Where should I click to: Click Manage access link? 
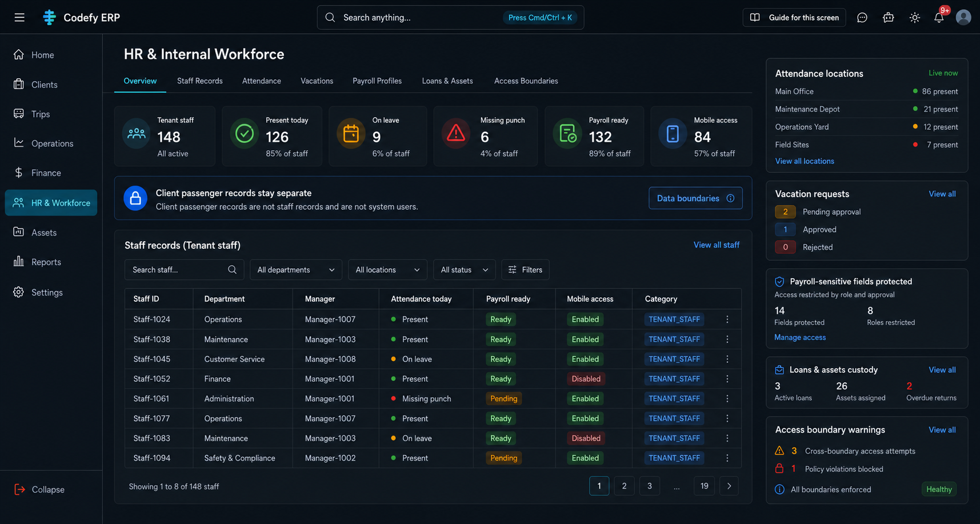pyautogui.click(x=800, y=338)
